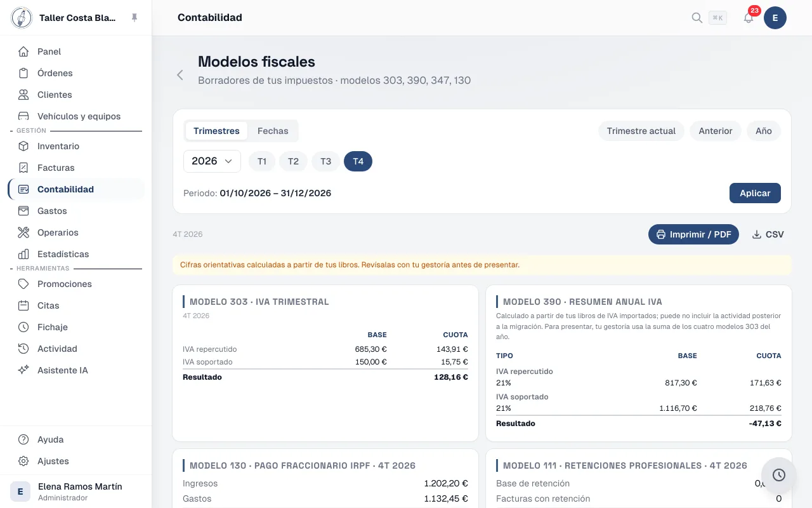Select quarter T1

262,161
